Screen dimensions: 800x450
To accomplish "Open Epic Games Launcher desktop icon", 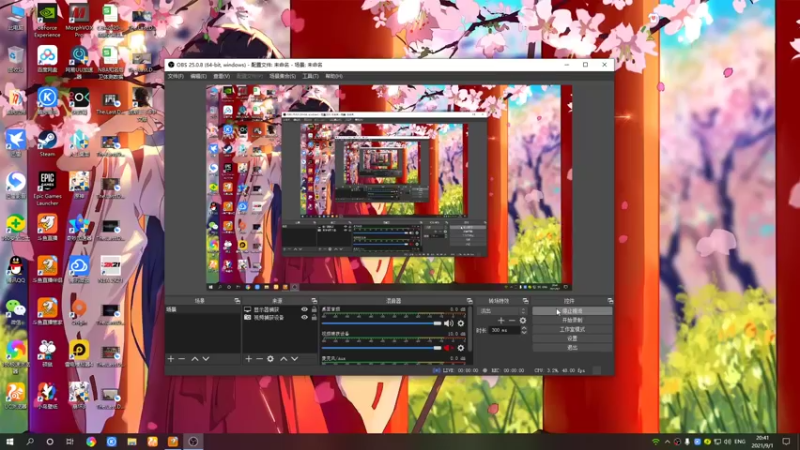I will [47, 188].
